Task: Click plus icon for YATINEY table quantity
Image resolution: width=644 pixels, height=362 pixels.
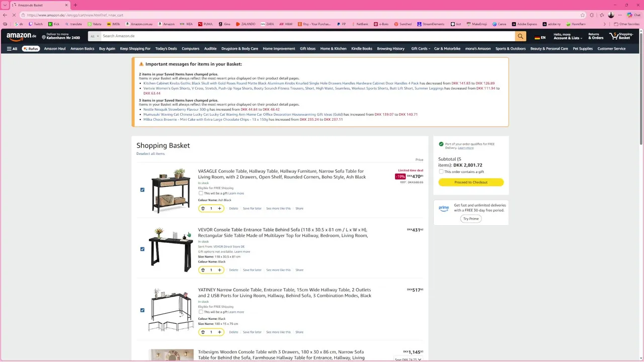Action: (219, 332)
